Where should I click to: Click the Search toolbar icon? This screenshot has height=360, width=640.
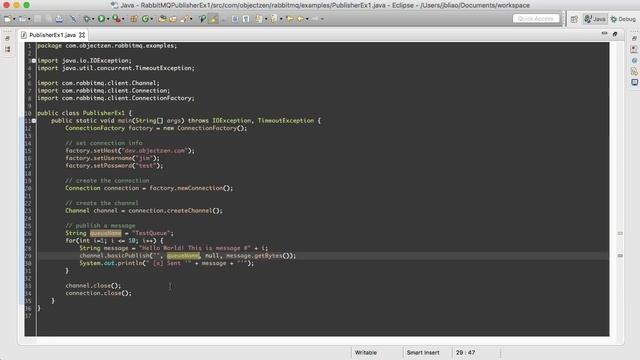pyautogui.click(x=184, y=19)
